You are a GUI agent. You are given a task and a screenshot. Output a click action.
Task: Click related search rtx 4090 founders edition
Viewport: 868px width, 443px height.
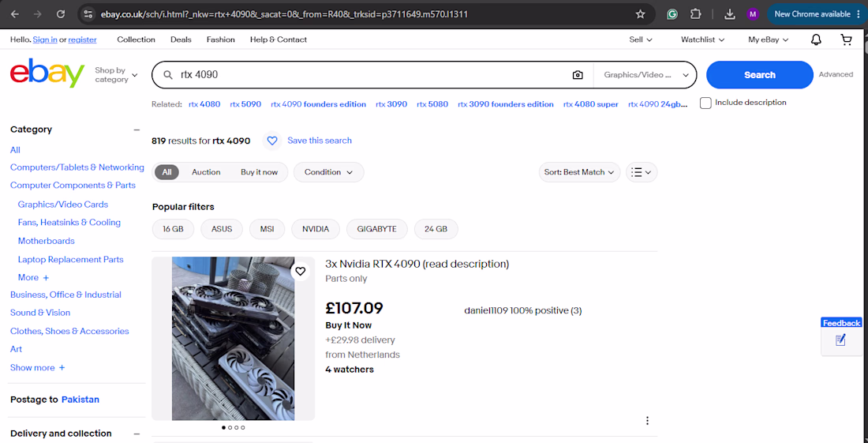(318, 104)
